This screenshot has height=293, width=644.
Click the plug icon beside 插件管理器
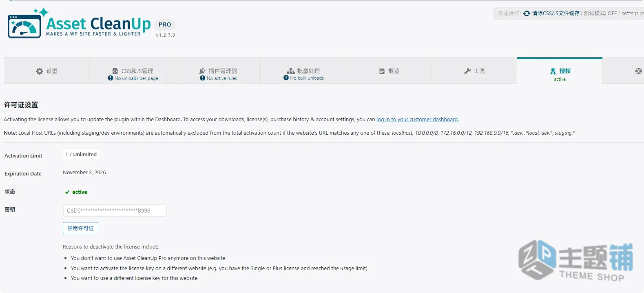click(202, 71)
